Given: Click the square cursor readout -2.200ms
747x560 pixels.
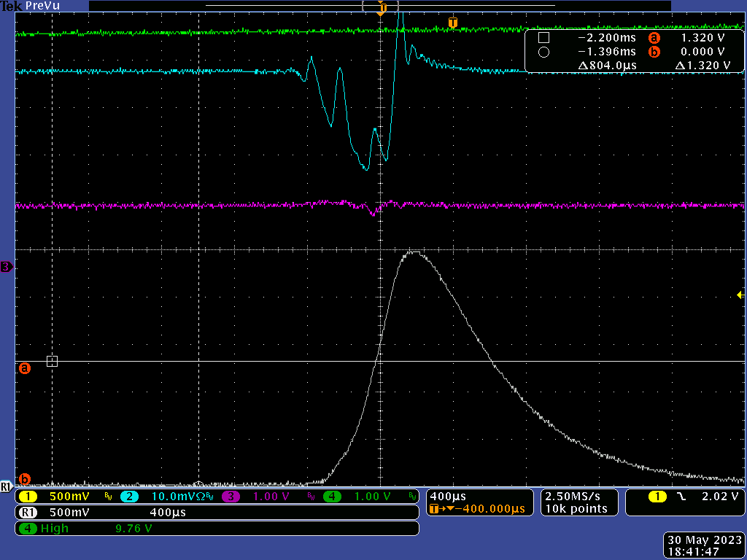Looking at the screenshot, I should 606,38.
